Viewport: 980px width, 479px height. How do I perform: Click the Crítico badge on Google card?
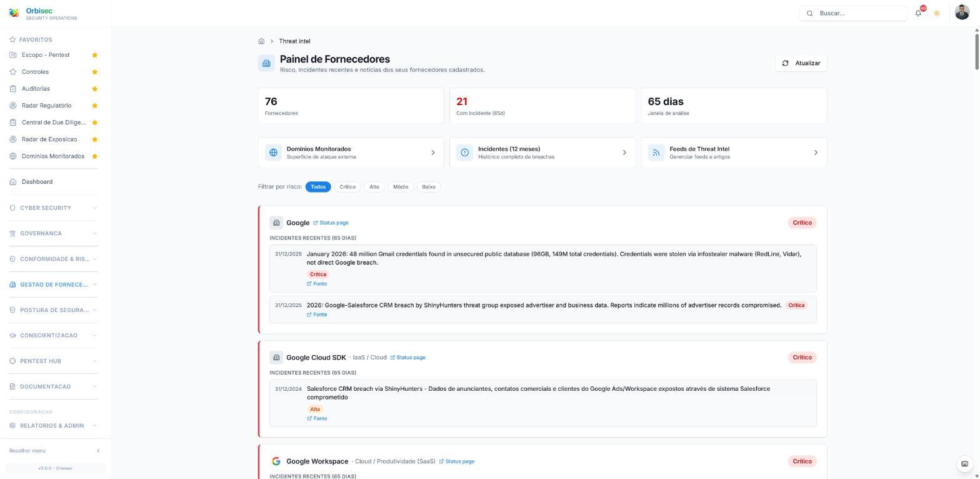point(802,223)
